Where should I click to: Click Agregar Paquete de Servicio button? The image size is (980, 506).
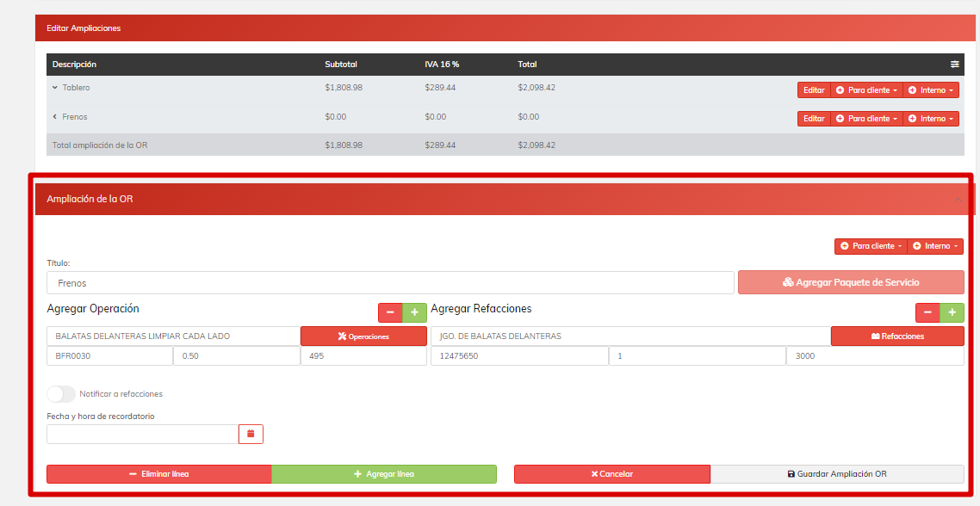click(850, 282)
